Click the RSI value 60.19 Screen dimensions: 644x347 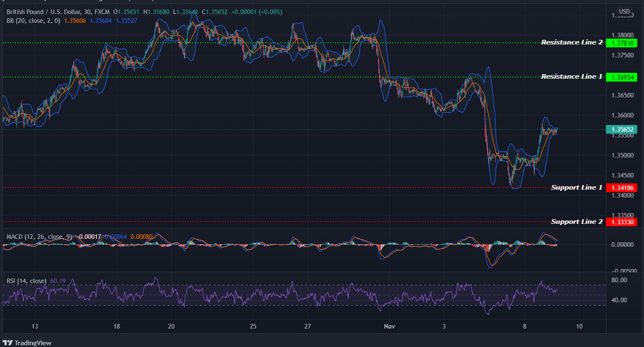[x=58, y=281]
